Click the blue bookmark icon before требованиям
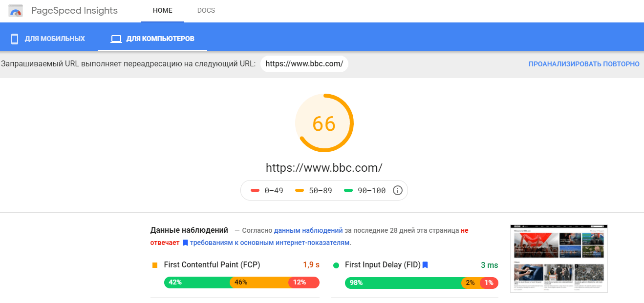This screenshot has height=303, width=644. (x=185, y=242)
